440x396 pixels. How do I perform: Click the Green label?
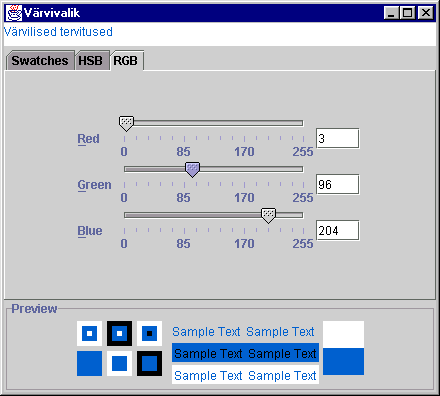pyautogui.click(x=94, y=185)
